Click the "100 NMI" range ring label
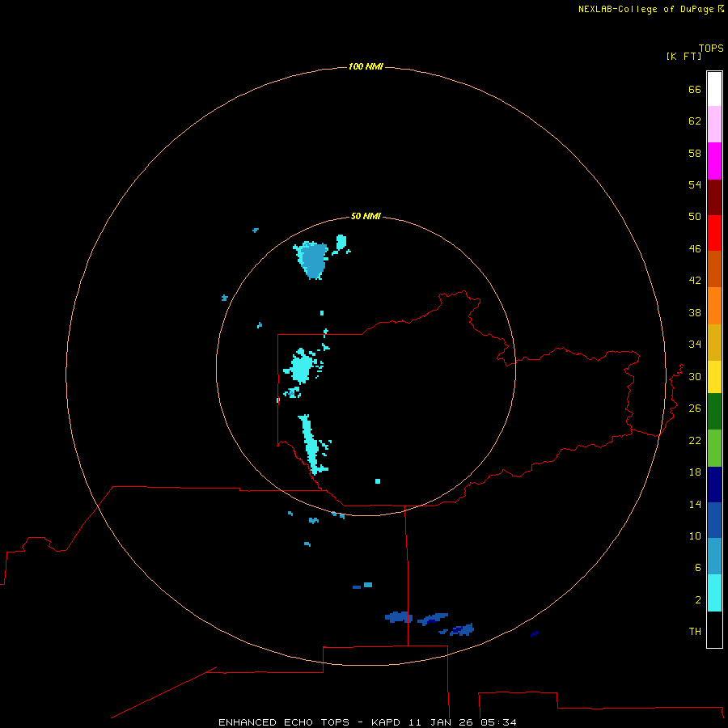The image size is (728, 728). (x=366, y=67)
